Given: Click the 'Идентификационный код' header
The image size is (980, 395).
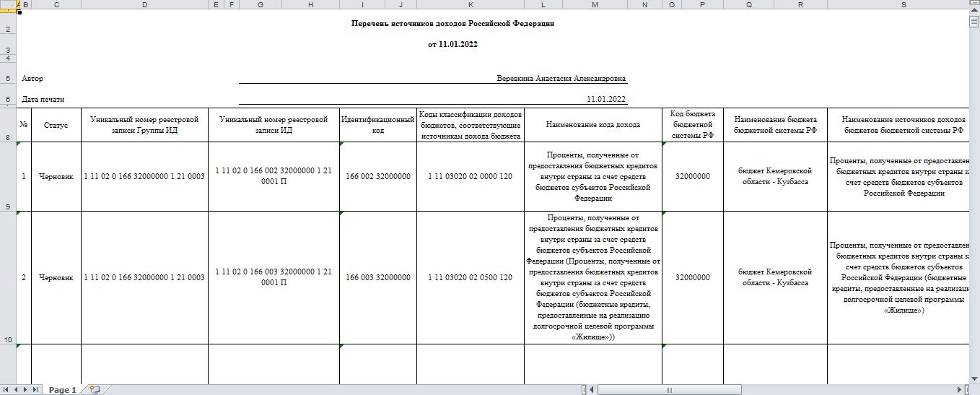Looking at the screenshot, I should click(x=378, y=125).
